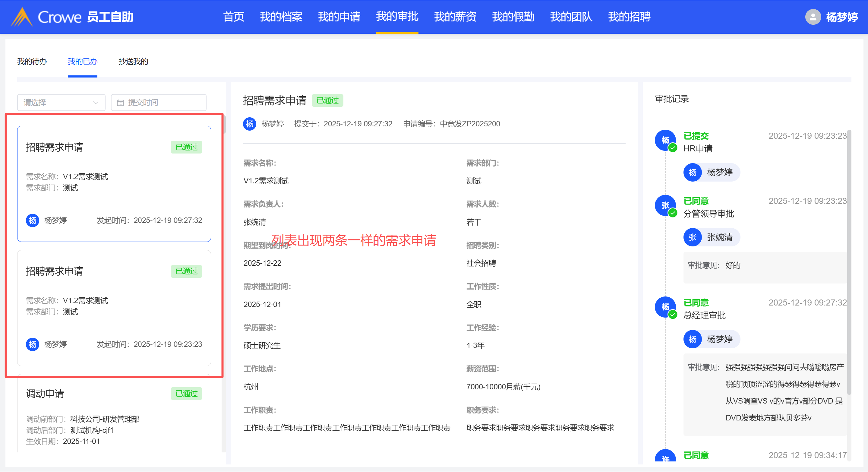
Task: Open the 提交时间 date picker
Action: point(158,103)
